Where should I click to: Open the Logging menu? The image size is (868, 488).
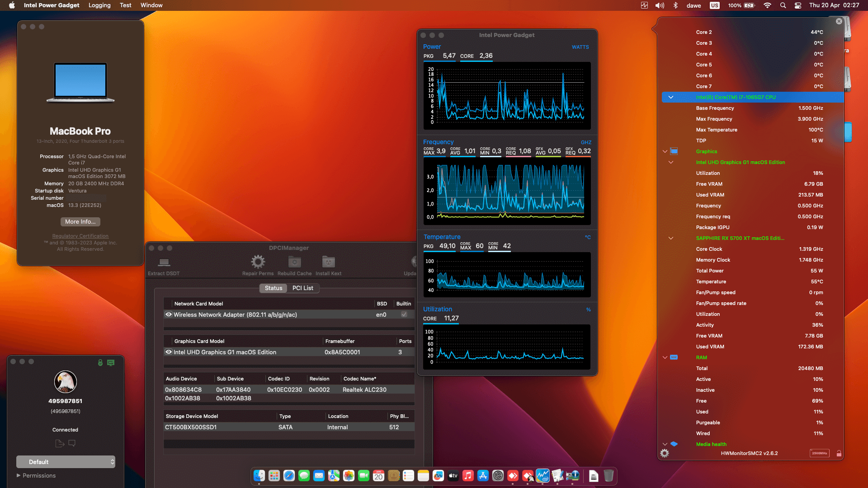pos(99,5)
